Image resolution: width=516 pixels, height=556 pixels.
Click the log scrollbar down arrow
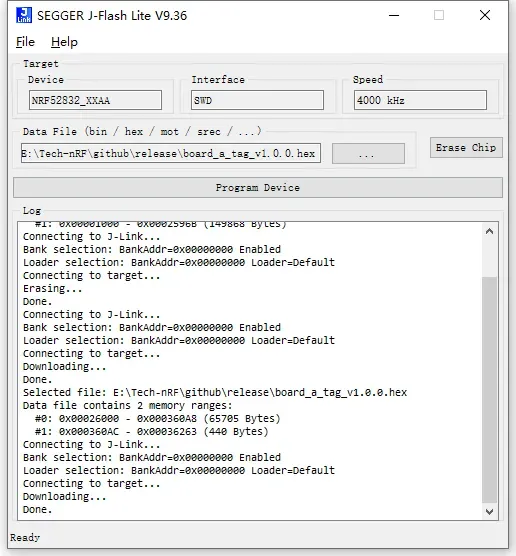coord(489,511)
